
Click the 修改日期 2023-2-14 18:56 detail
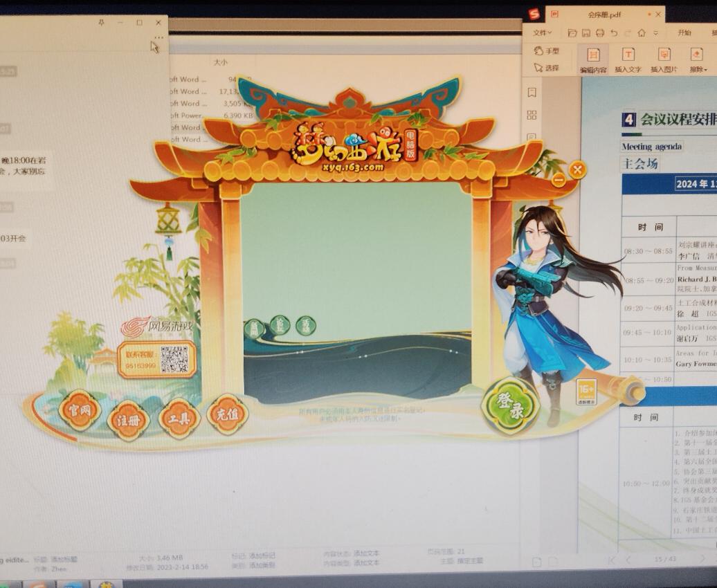tap(167, 567)
